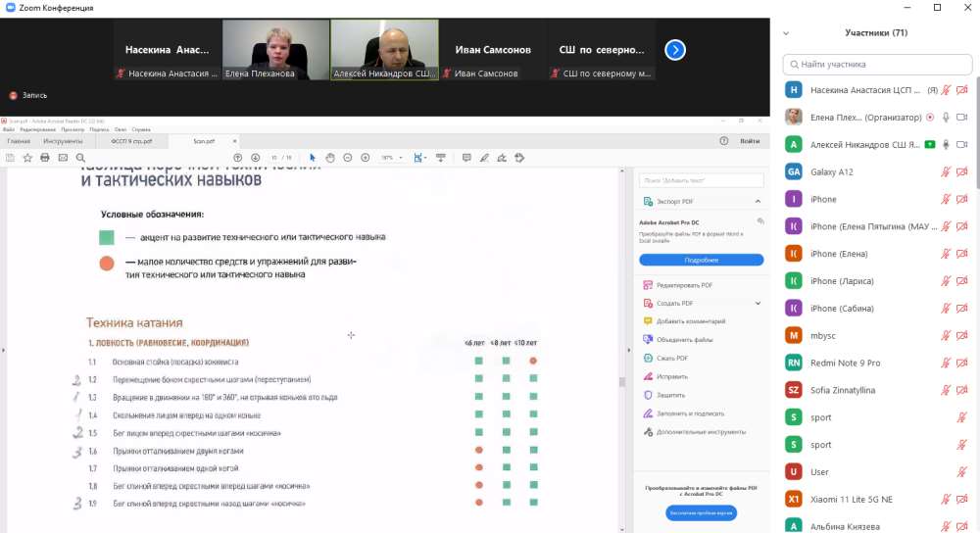Toggle microphone icon for Redmi Note 9 Pro
The image size is (980, 533).
tap(946, 363)
